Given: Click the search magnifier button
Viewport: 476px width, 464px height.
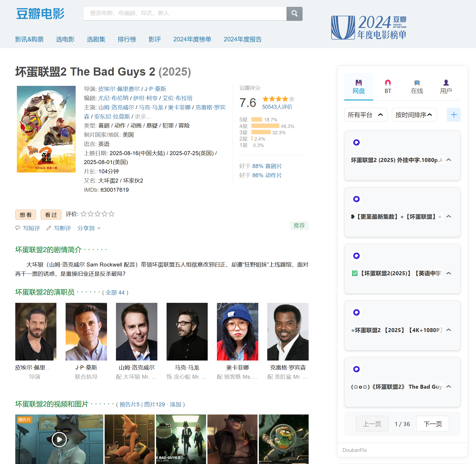Looking at the screenshot, I should pos(294,13).
